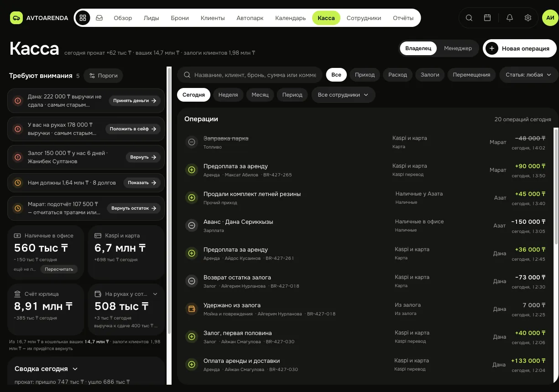Click Вернуть остаток button

134,208
